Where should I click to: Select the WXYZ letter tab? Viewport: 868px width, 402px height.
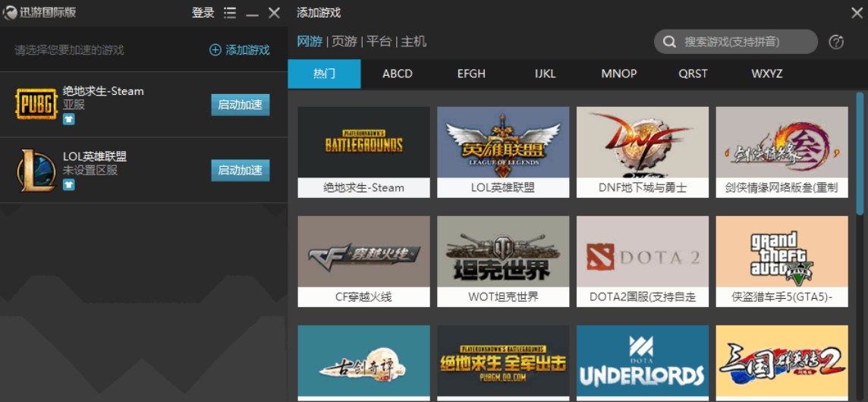(x=766, y=74)
